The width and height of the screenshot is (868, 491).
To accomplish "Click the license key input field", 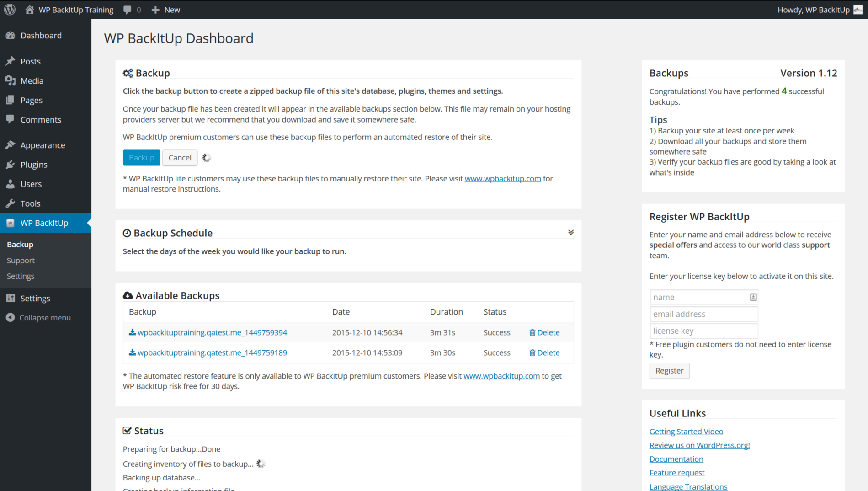I will [703, 331].
